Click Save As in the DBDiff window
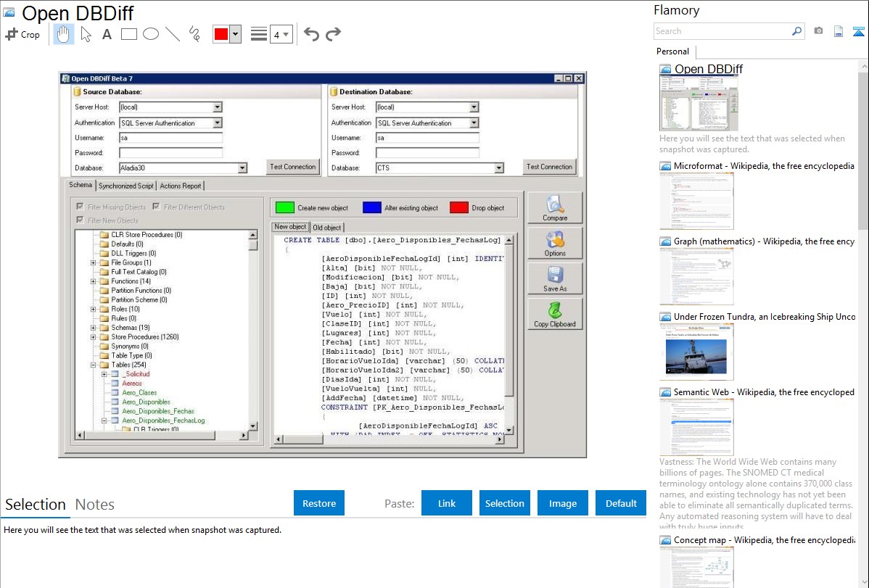This screenshot has height=588, width=869. (x=555, y=278)
